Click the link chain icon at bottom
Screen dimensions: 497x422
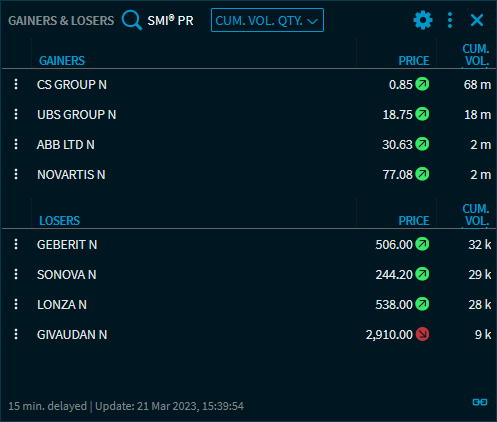(x=480, y=402)
